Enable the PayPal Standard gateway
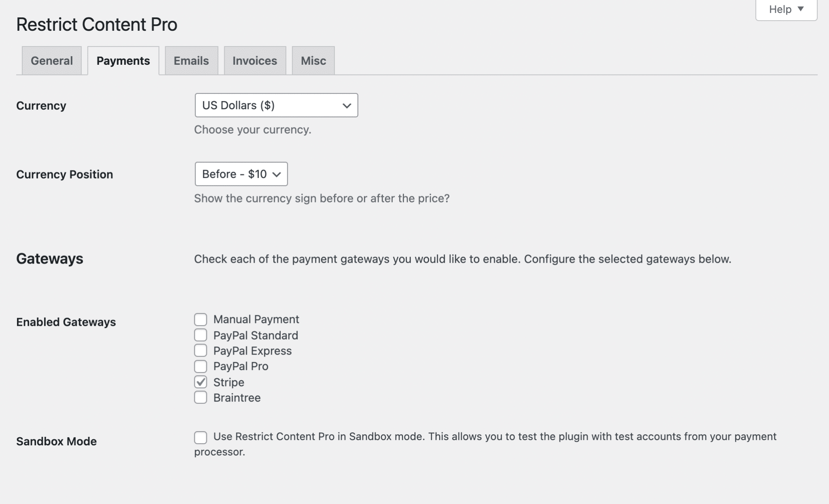829x504 pixels. pyautogui.click(x=200, y=335)
